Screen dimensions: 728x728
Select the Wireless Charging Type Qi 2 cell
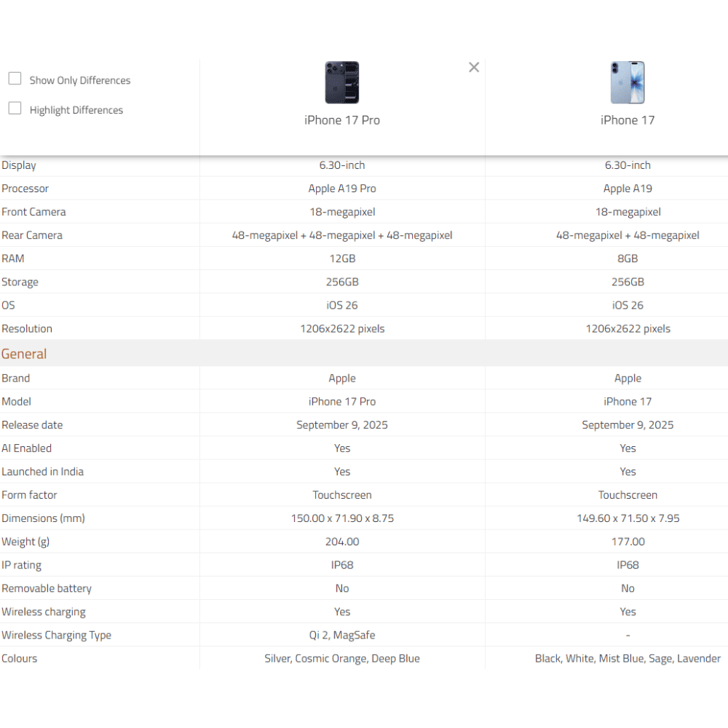[x=342, y=635]
